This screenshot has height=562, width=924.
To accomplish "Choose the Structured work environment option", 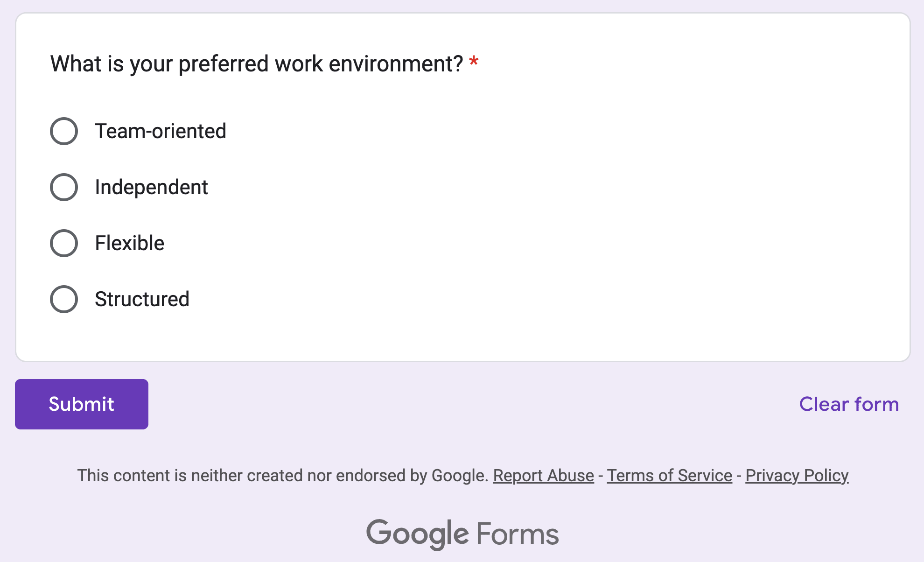I will (x=64, y=299).
